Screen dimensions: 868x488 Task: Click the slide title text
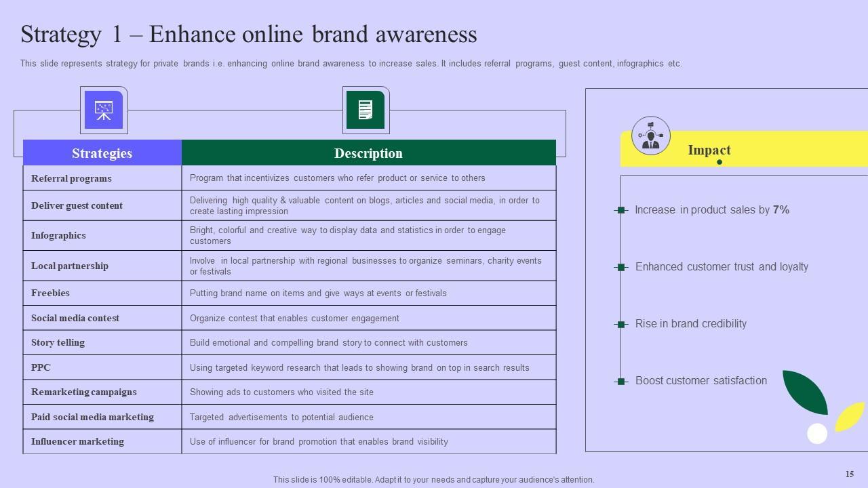[248, 35]
